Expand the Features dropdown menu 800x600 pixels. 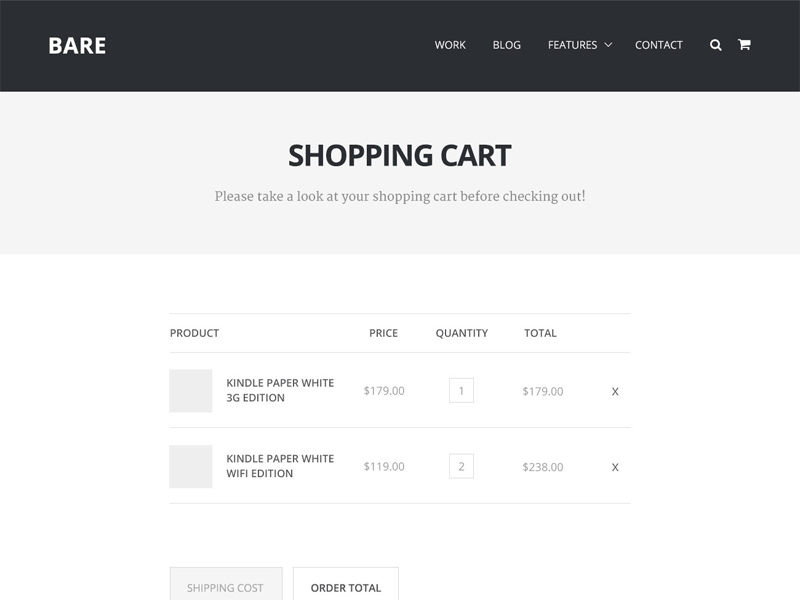pyautogui.click(x=575, y=45)
